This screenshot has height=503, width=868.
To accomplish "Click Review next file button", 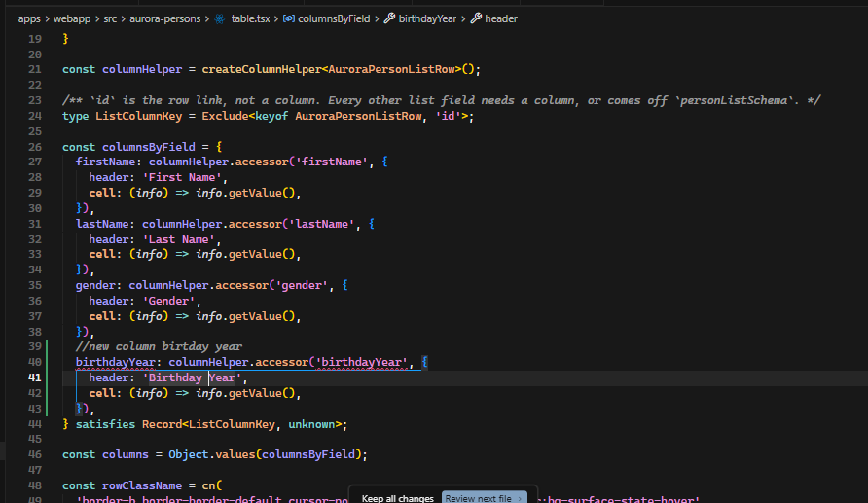I will [x=485, y=497].
